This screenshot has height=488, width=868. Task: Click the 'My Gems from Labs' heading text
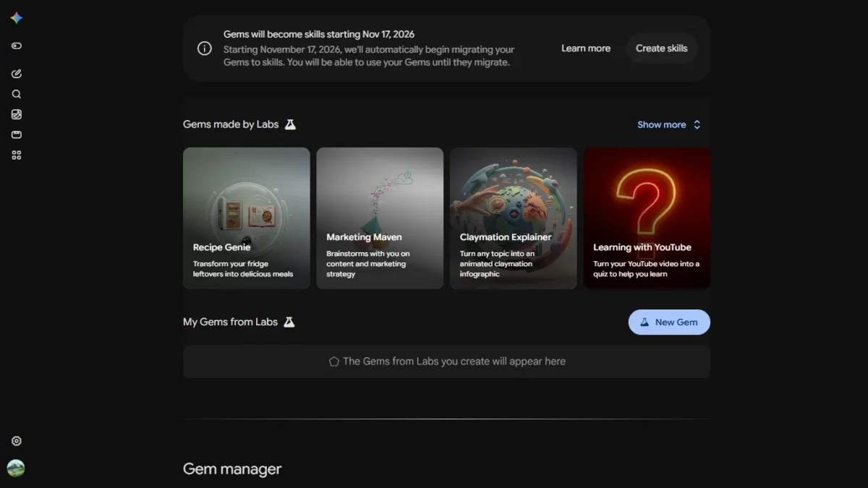pyautogui.click(x=230, y=322)
